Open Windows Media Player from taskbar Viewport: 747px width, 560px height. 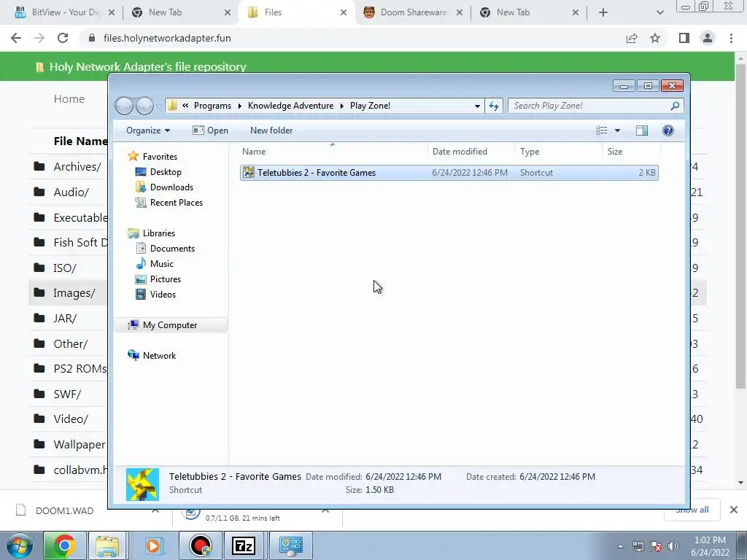point(153,545)
